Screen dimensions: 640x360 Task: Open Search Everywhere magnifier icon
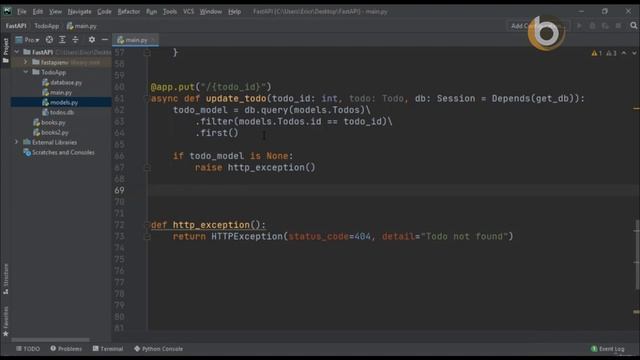tap(633, 26)
